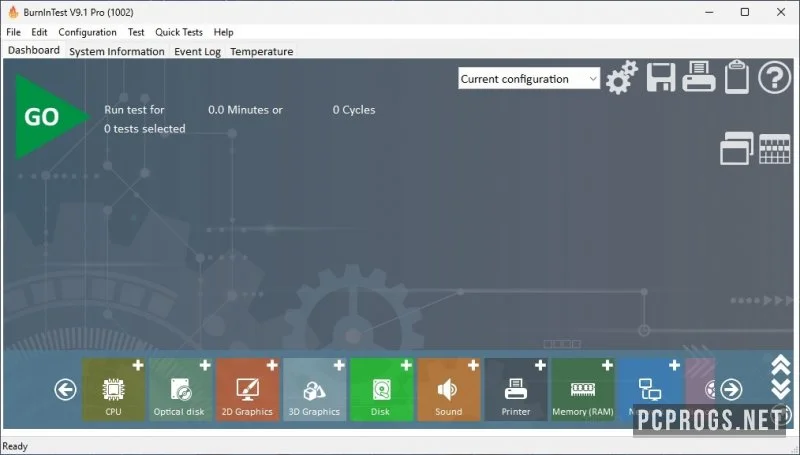Select the Disk test tile

tap(381, 390)
